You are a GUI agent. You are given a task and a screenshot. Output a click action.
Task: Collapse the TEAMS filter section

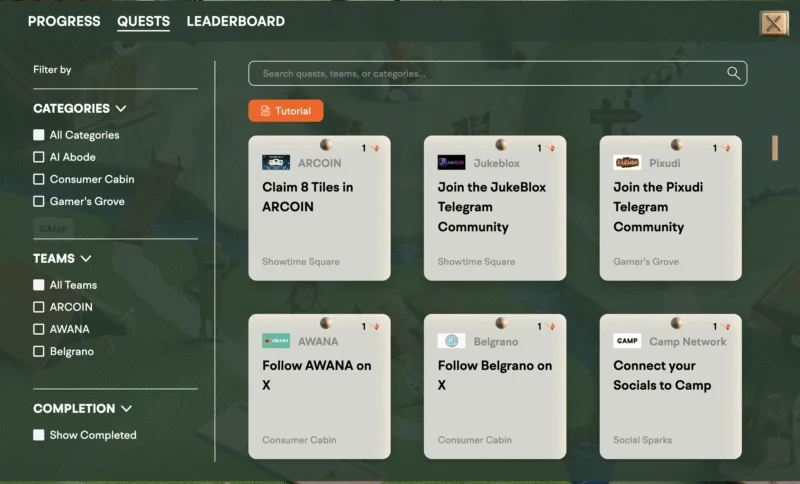point(62,259)
